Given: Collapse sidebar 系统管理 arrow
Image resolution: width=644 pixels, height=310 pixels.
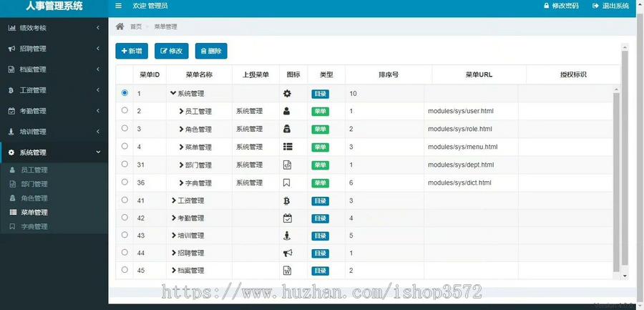Looking at the screenshot, I should [98, 152].
